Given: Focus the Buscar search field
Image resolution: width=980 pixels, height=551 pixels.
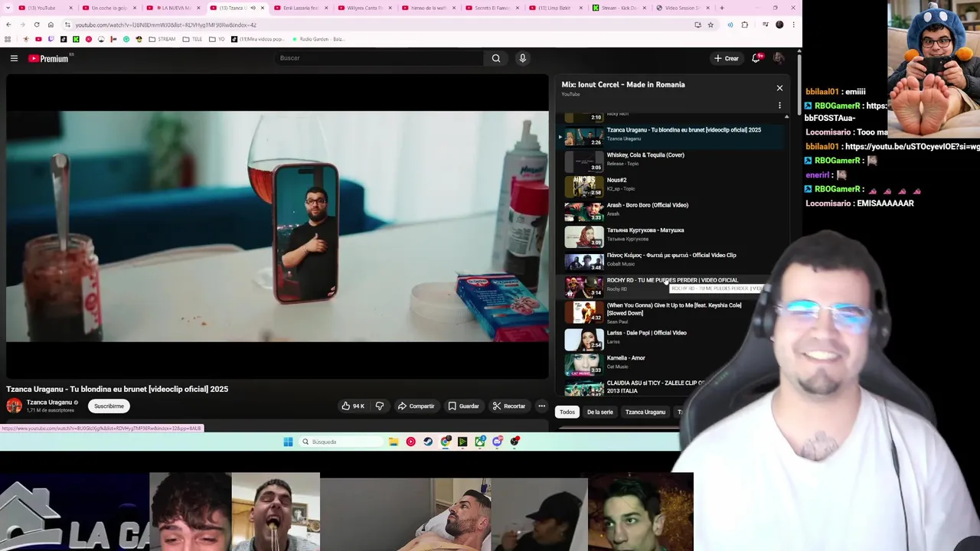Looking at the screenshot, I should pos(379,58).
